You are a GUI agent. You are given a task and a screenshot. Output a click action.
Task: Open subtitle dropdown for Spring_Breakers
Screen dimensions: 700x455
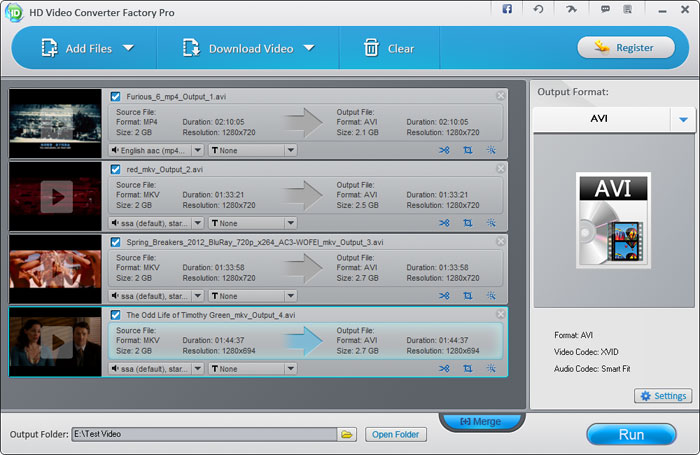[291, 296]
